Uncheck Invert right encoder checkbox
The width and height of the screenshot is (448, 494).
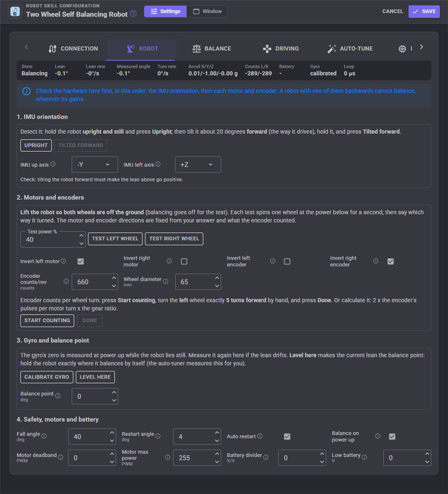[390, 262]
